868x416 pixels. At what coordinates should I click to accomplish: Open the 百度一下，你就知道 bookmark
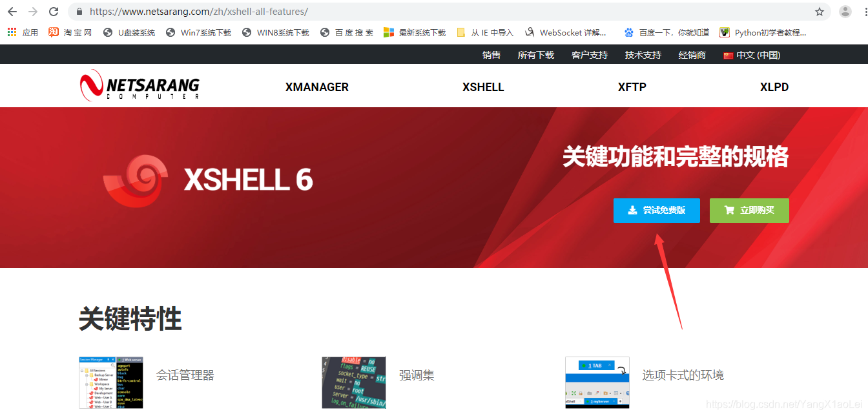click(x=666, y=32)
